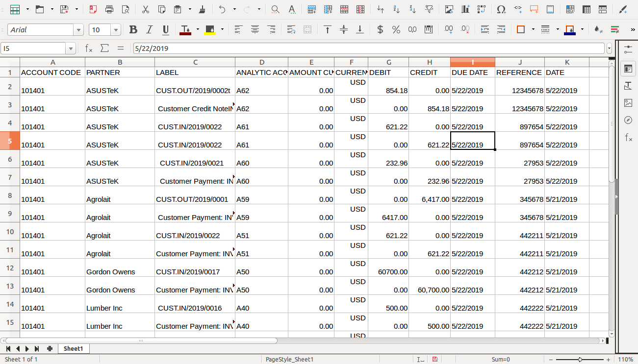Click the Paste clipboard icon
Screen dimensions: 638x364
pos(178,9)
